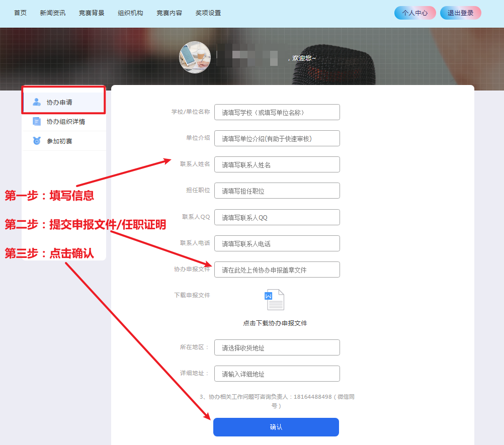This screenshot has width=504, height=445.
Task: Click the person icon beside 协办申请
Action: click(37, 102)
